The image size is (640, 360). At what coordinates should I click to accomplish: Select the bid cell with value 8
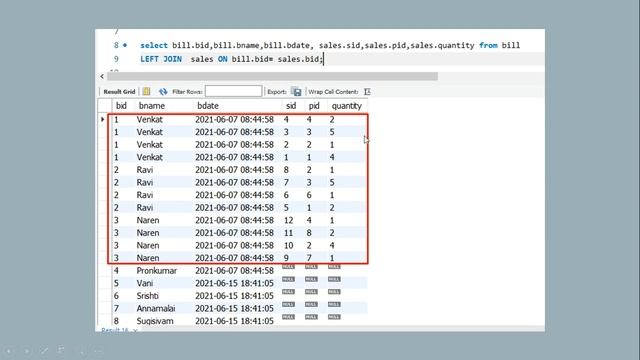pyautogui.click(x=116, y=321)
